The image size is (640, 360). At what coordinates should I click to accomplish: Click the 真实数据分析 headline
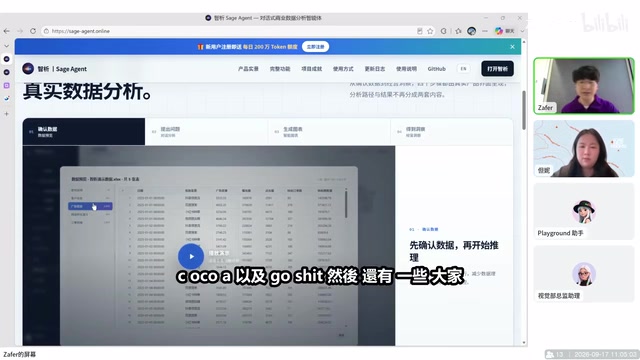(87, 91)
